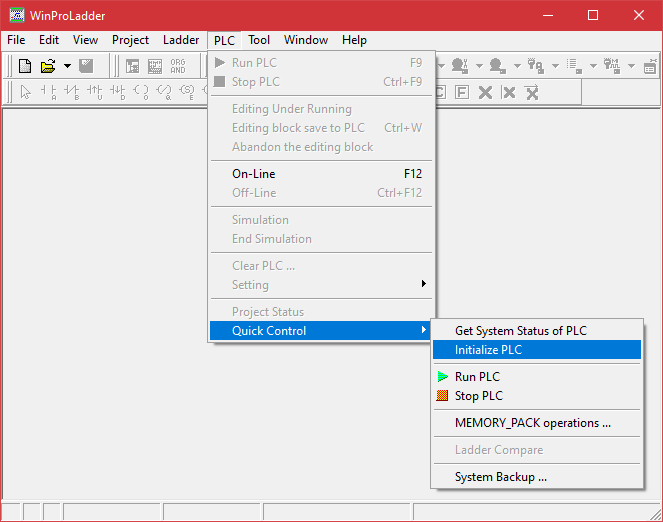663x522 pixels.
Task: Open the View menu
Action: pos(85,40)
